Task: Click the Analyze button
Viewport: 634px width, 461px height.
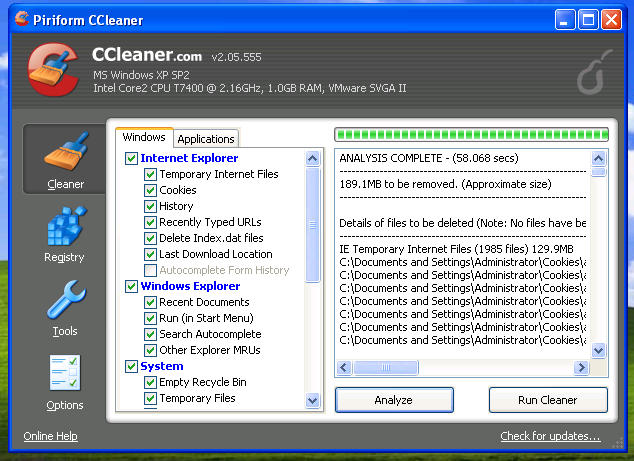Action: (x=394, y=400)
